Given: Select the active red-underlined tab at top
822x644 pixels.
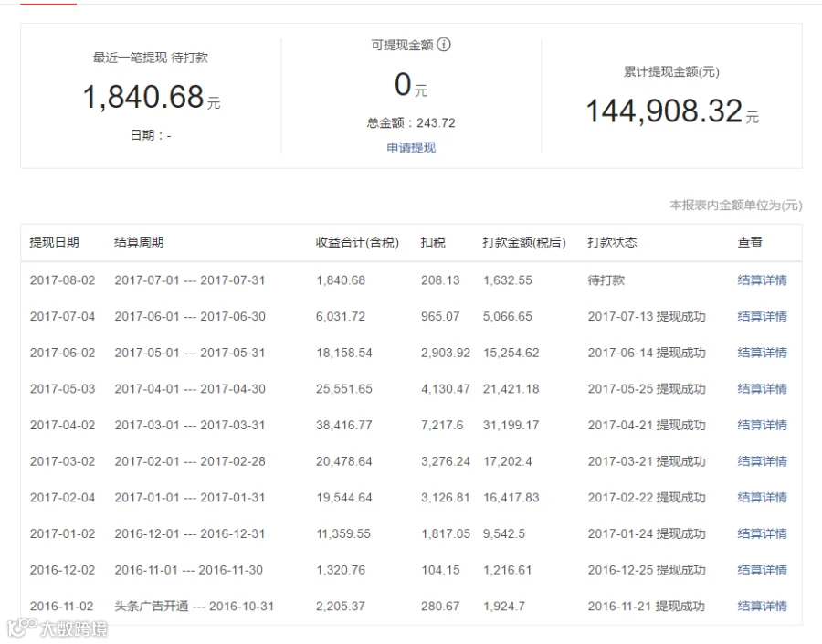Looking at the screenshot, I should tap(48, 4).
